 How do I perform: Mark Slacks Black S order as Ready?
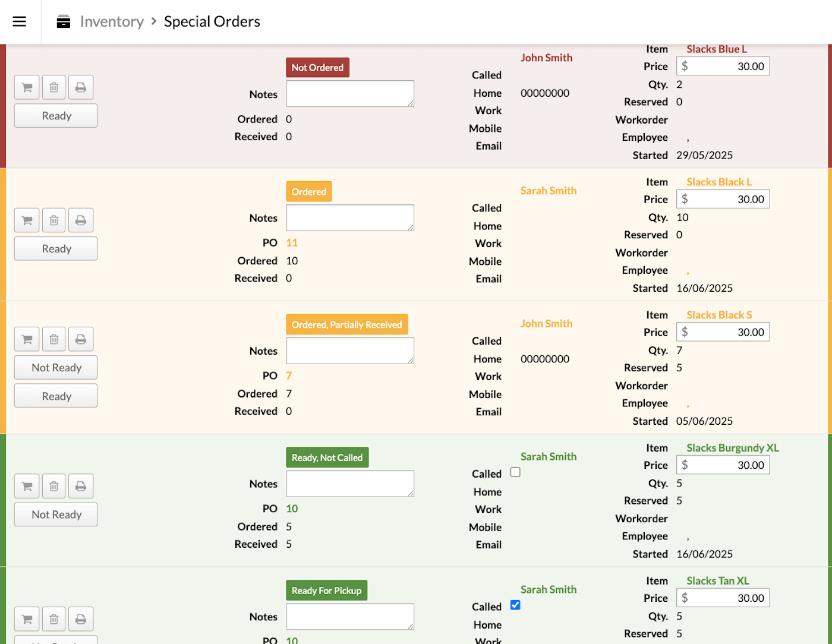56,396
